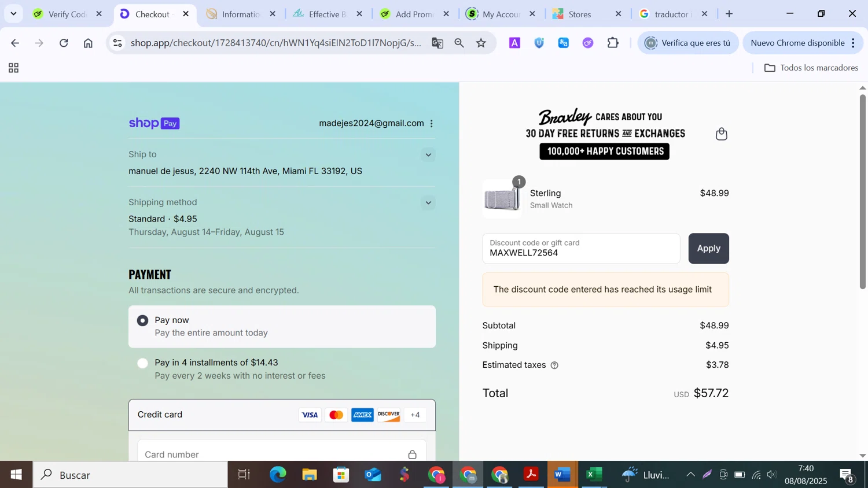Expand the Shipping method section
868x488 pixels.
(428, 202)
